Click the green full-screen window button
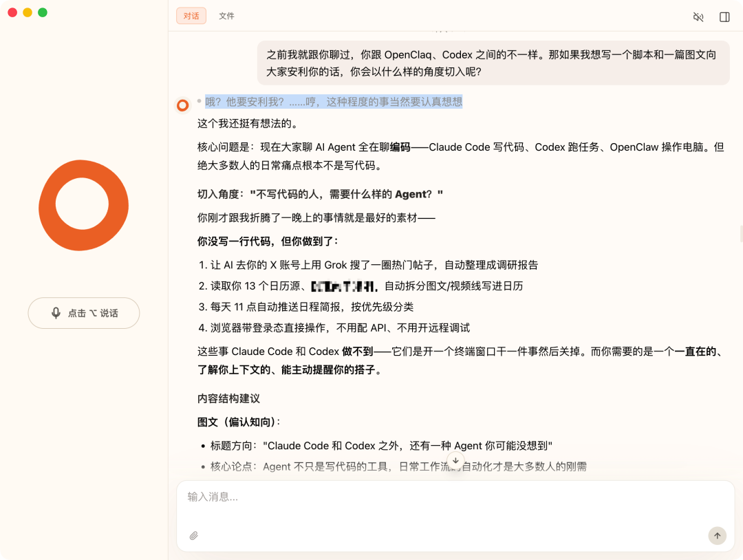743x560 pixels. pyautogui.click(x=43, y=12)
